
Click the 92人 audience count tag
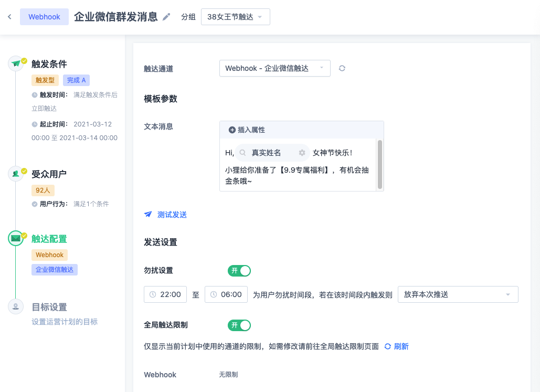(x=43, y=190)
